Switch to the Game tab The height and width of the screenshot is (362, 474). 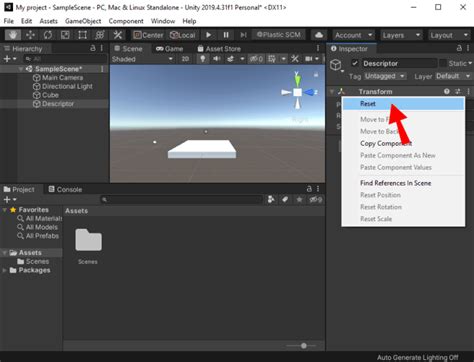pyautogui.click(x=169, y=49)
